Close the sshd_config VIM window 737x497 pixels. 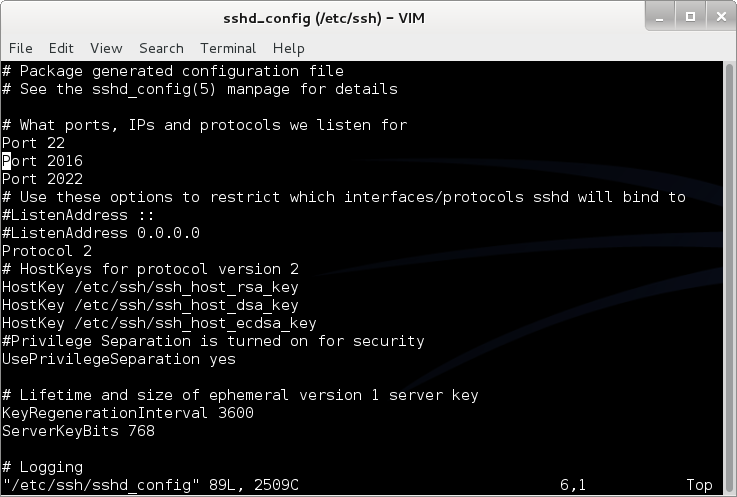coord(721,17)
